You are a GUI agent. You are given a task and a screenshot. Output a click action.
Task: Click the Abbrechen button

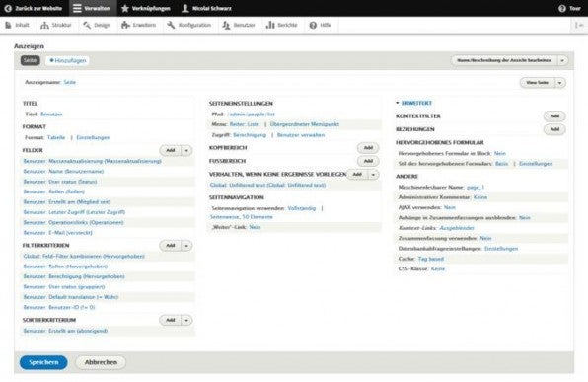[101, 362]
